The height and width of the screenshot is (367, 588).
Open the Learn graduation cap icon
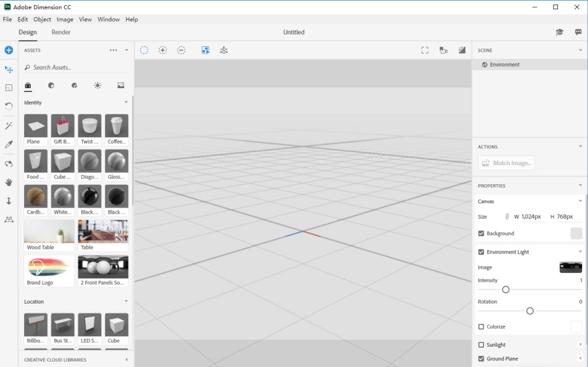(x=559, y=32)
